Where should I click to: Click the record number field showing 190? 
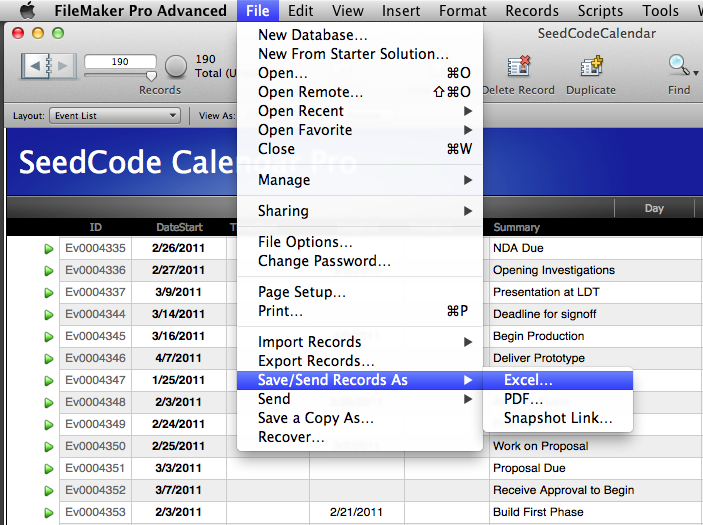[x=120, y=61]
